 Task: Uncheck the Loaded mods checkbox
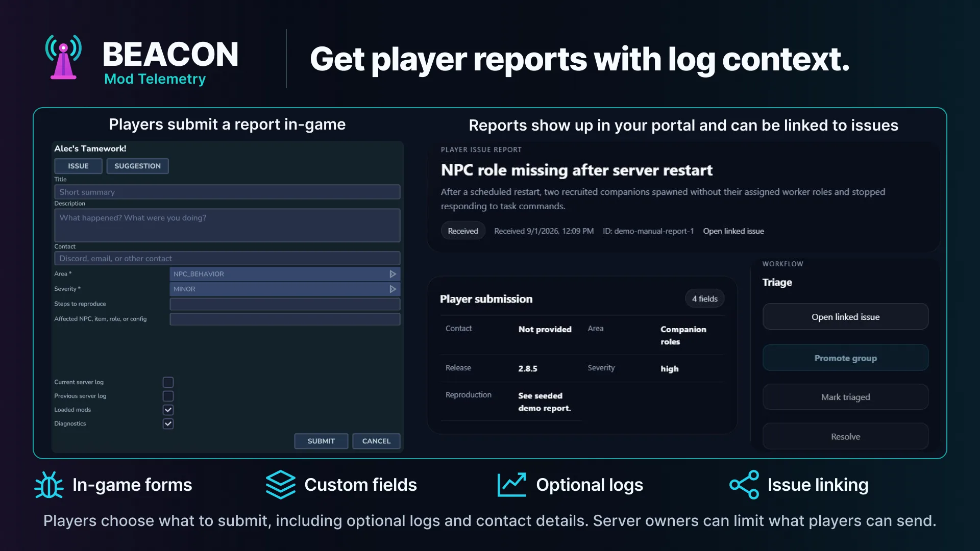click(168, 410)
